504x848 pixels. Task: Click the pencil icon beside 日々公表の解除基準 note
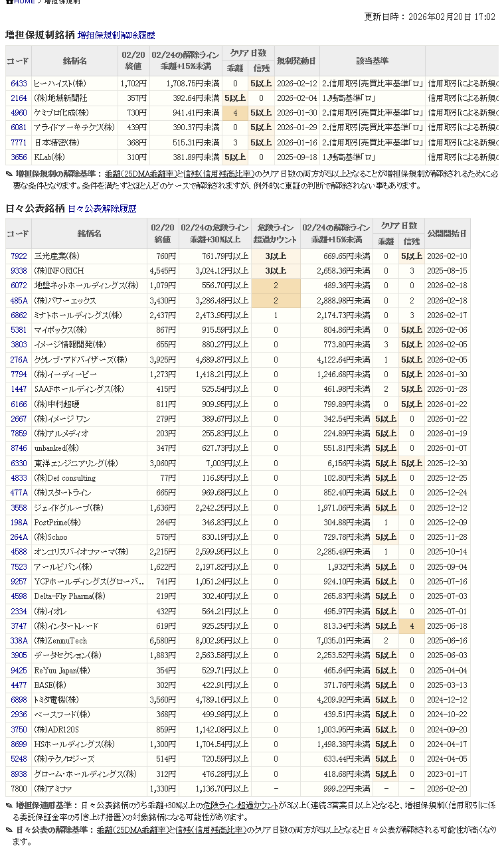pyautogui.click(x=9, y=830)
